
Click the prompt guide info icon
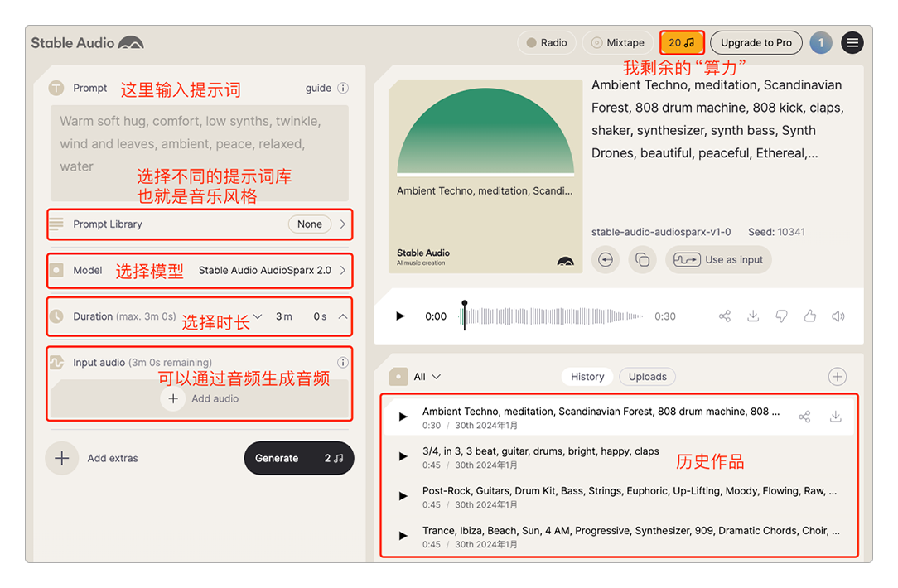pos(343,88)
